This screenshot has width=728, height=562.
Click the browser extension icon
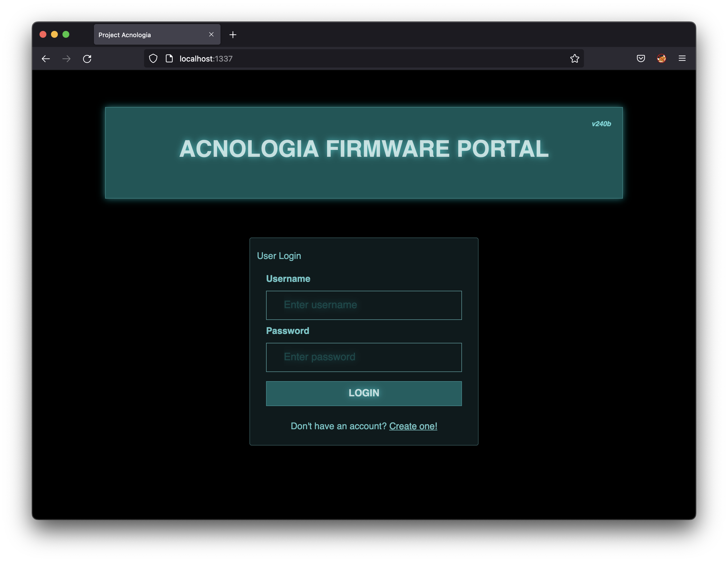click(661, 59)
